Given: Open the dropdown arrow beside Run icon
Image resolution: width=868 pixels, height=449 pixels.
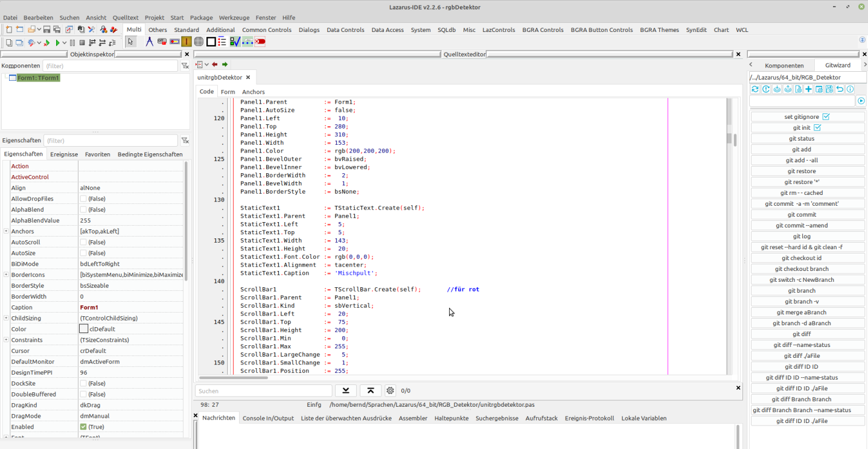Looking at the screenshot, I should pyautogui.click(x=65, y=43).
